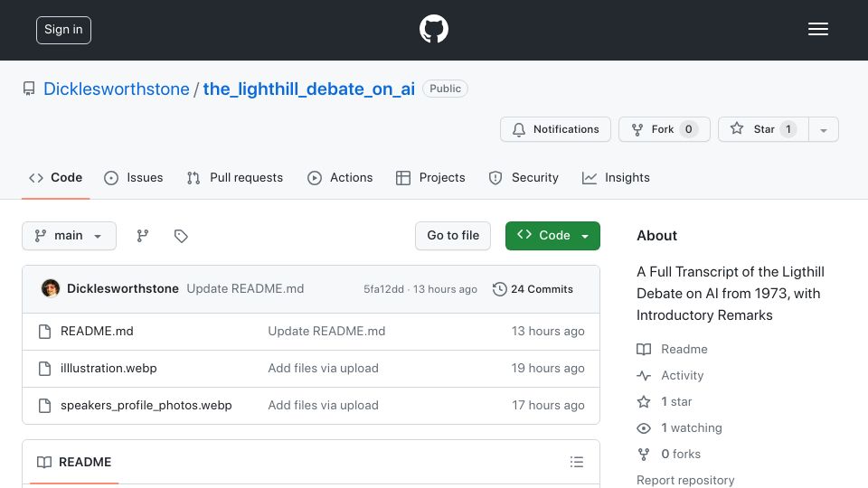Click the illlustration.webp file icon
The width and height of the screenshot is (868, 488).
[45, 369]
